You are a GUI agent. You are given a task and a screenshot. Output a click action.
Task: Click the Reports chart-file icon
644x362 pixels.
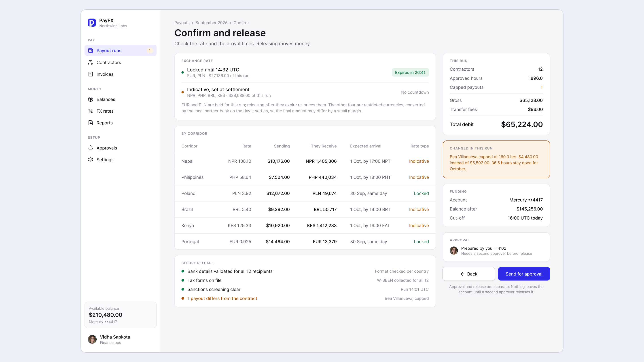91,123
